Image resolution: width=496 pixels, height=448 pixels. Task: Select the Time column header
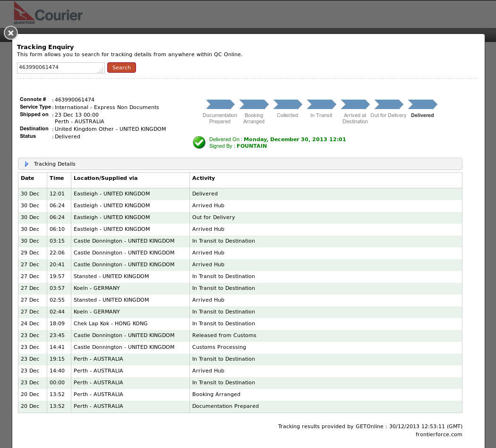57,178
